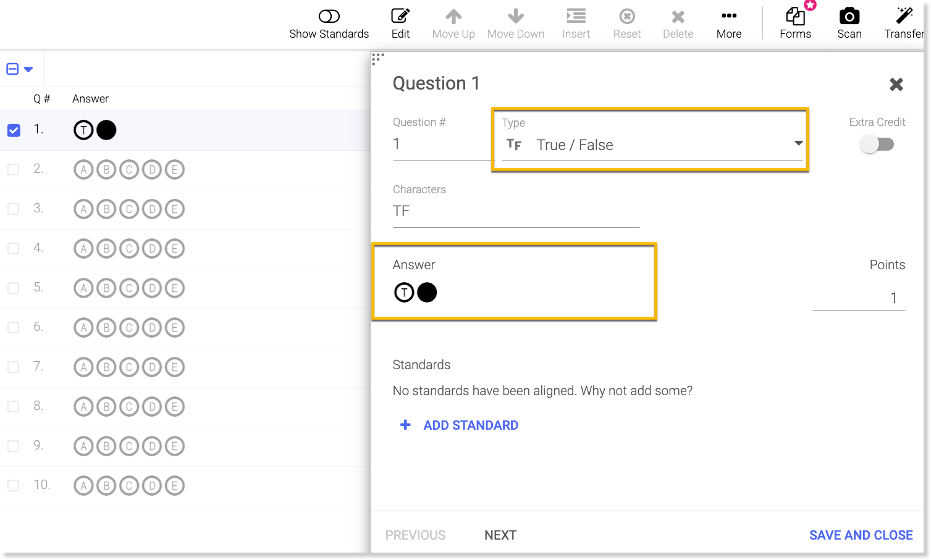Uncheck the checkbox for question 1
This screenshot has height=560, width=931.
tap(14, 130)
